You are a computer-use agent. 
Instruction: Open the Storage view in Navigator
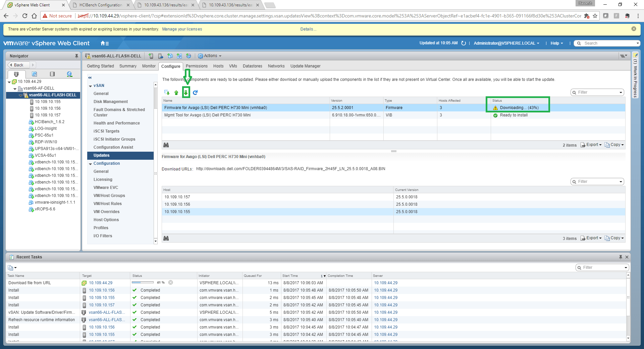(52, 74)
